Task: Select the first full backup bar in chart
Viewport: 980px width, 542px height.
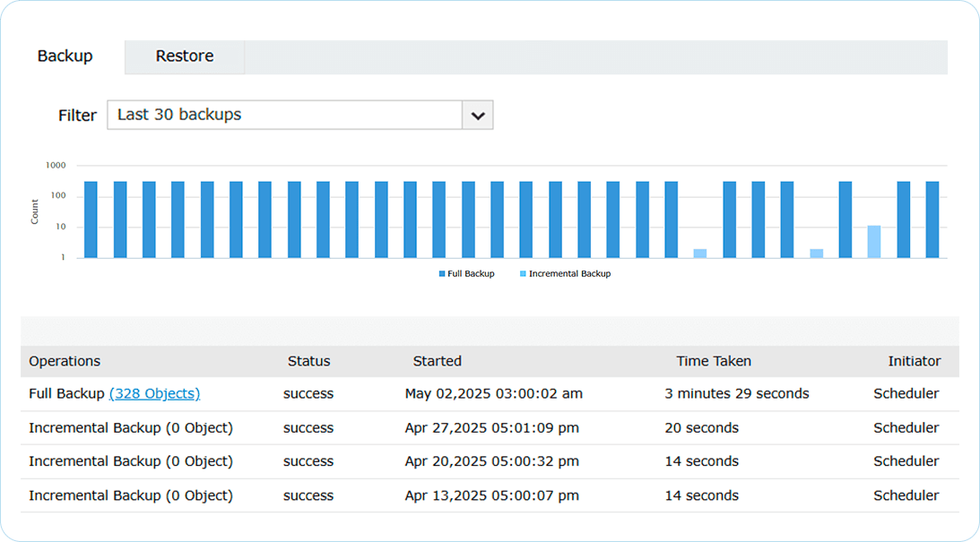Action: click(x=91, y=219)
